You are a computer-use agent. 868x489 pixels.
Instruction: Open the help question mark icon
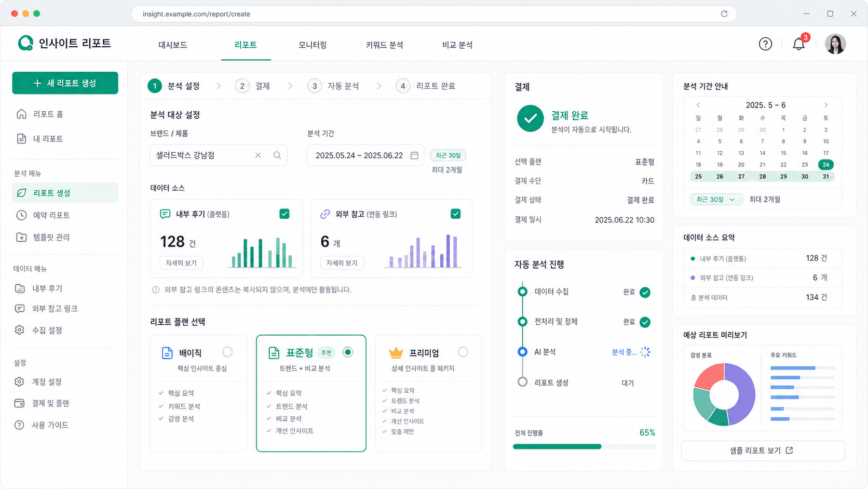tap(765, 44)
